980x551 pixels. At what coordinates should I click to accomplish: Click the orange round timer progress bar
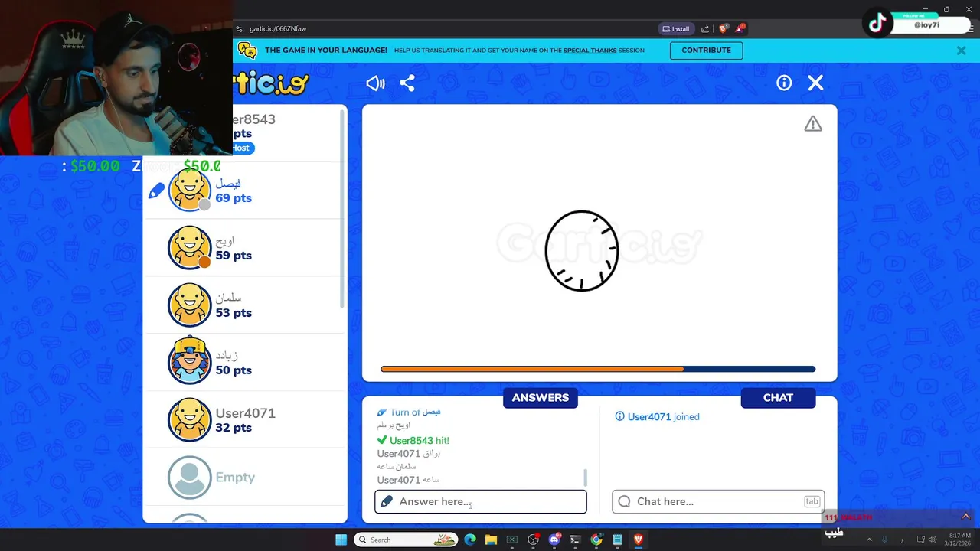tap(532, 369)
